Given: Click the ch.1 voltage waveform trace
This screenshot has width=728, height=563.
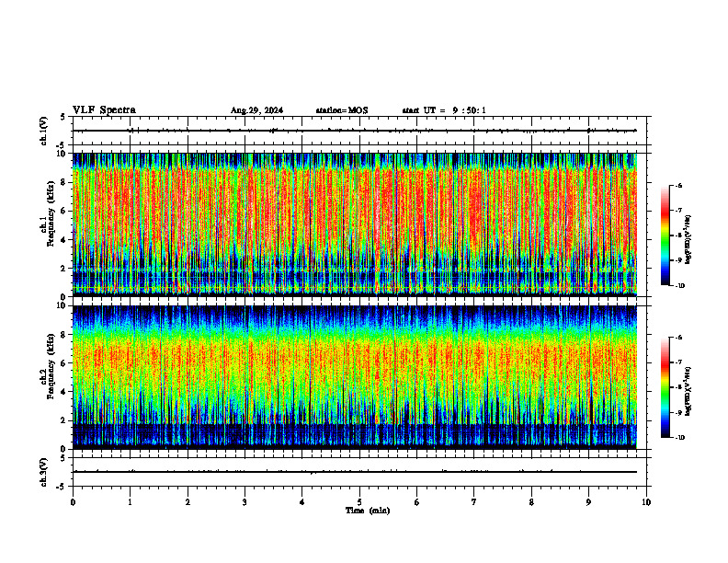Looking at the screenshot, I should (x=355, y=131).
